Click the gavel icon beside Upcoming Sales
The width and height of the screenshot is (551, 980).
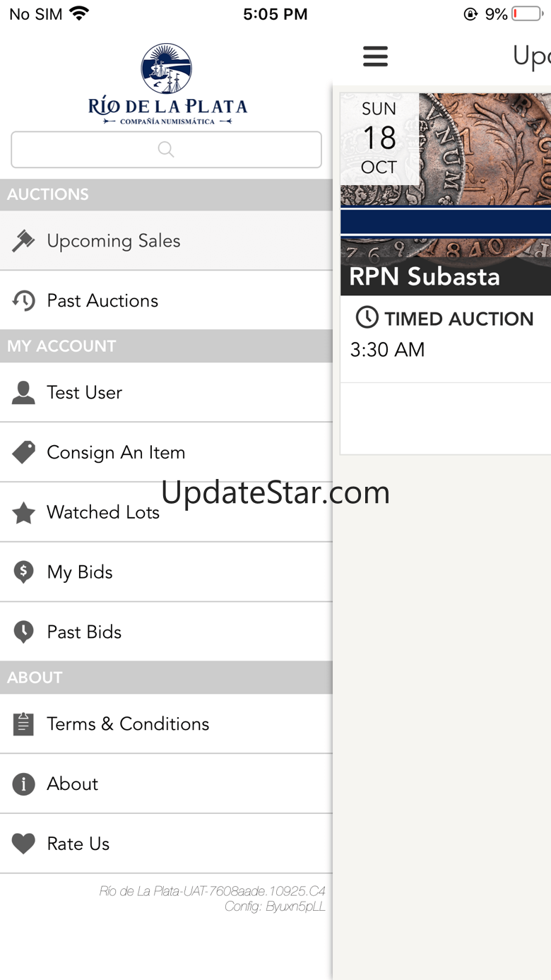pyautogui.click(x=23, y=241)
